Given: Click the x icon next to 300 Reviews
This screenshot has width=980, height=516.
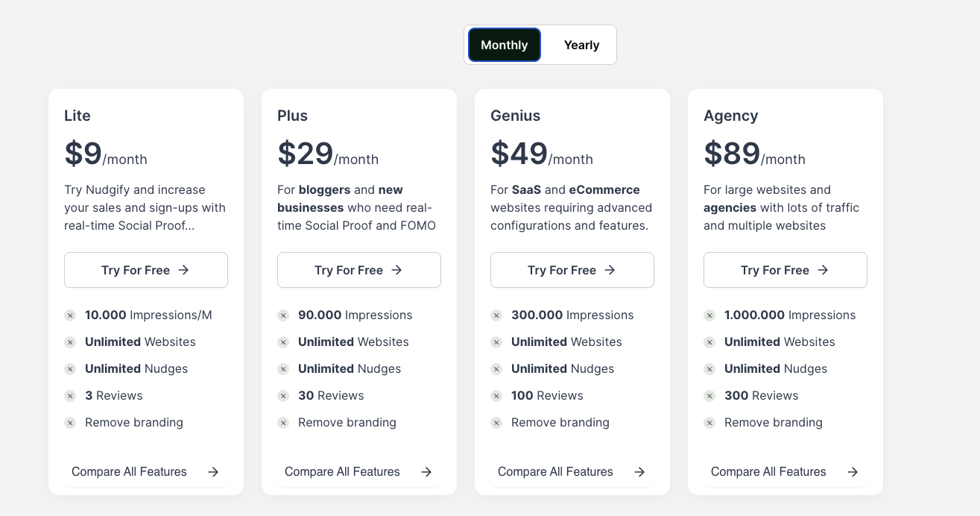Looking at the screenshot, I should 709,396.
